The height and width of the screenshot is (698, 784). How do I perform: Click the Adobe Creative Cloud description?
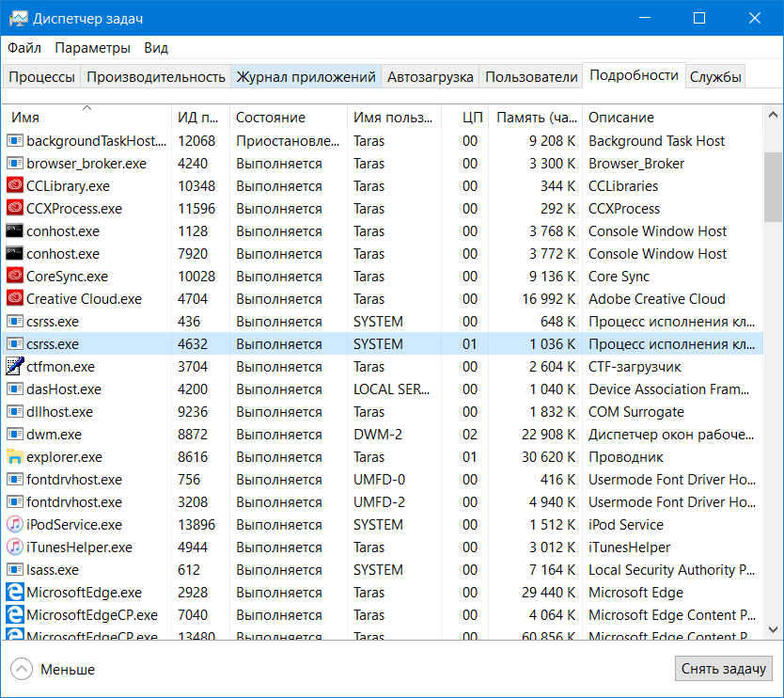click(656, 299)
